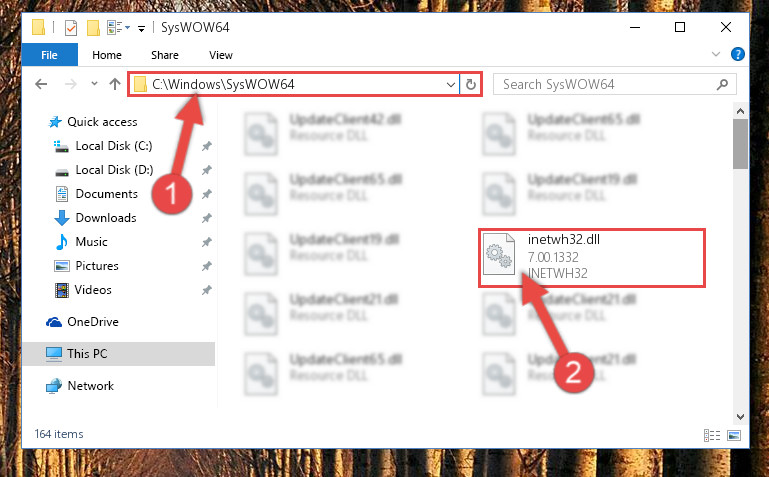Switch to the View ribbon tab
This screenshot has width=769, height=477.
click(221, 55)
